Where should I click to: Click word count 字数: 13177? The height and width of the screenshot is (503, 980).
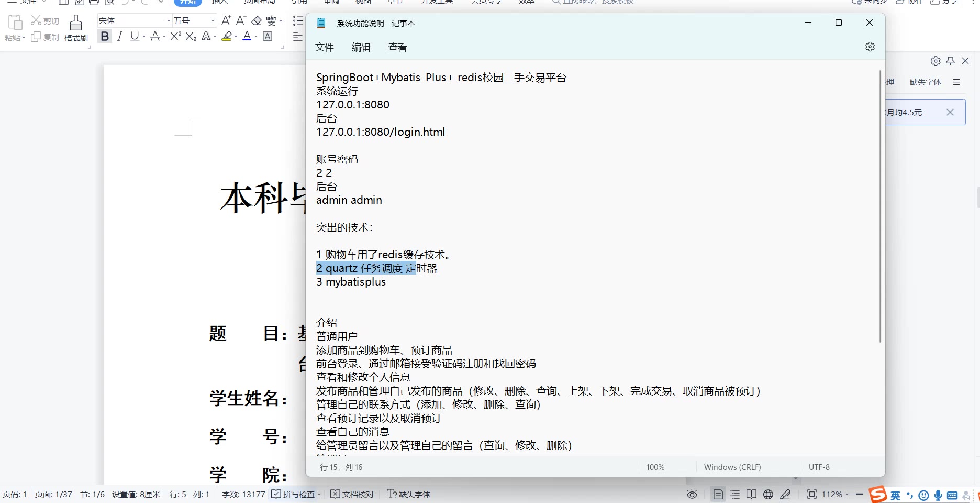pyautogui.click(x=243, y=494)
